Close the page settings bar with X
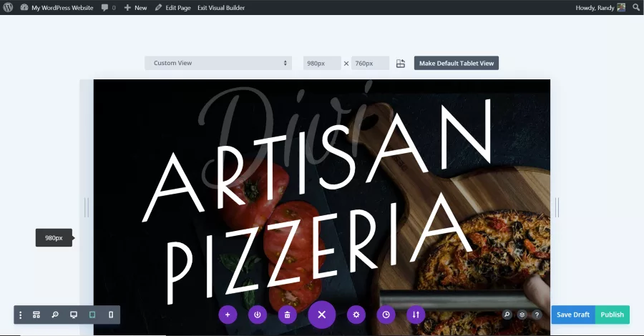 321,315
